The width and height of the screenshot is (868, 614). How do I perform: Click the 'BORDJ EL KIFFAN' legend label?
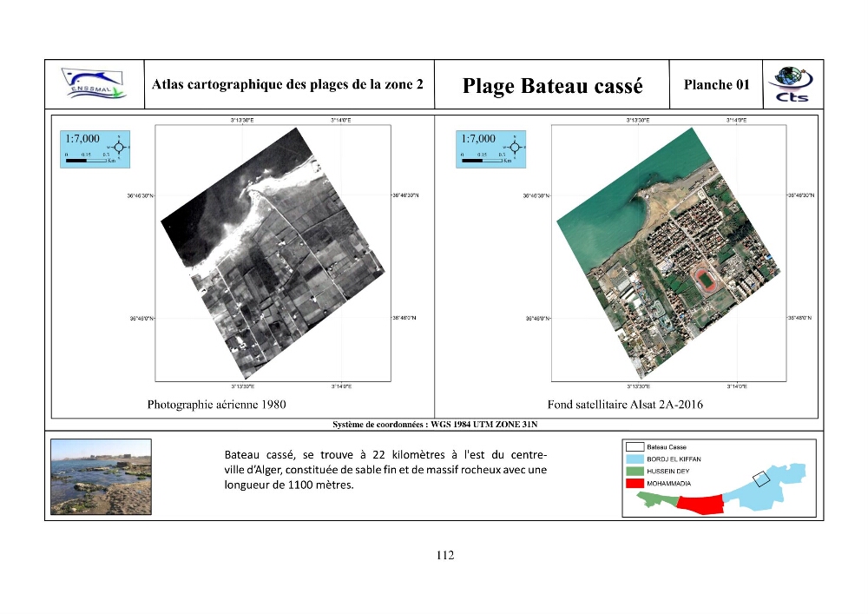tap(674, 459)
